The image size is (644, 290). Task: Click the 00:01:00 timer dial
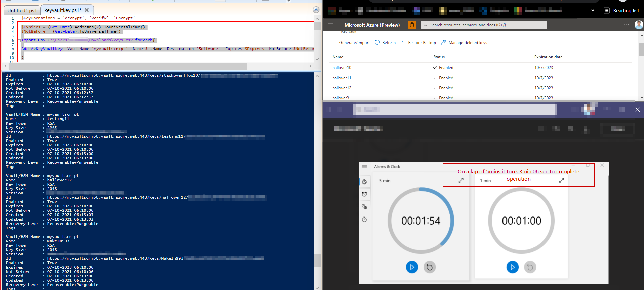click(x=521, y=221)
